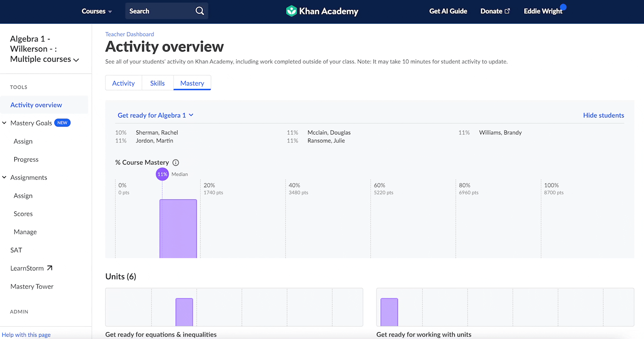644x339 pixels.
Task: Click Help with this page
Action: tap(26, 335)
